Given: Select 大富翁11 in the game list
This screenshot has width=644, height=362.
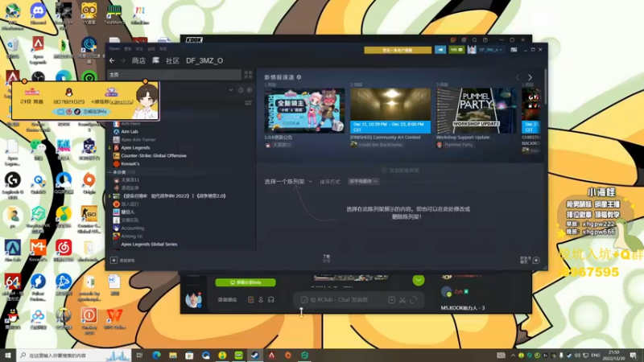Looking at the screenshot, I should (130, 179).
